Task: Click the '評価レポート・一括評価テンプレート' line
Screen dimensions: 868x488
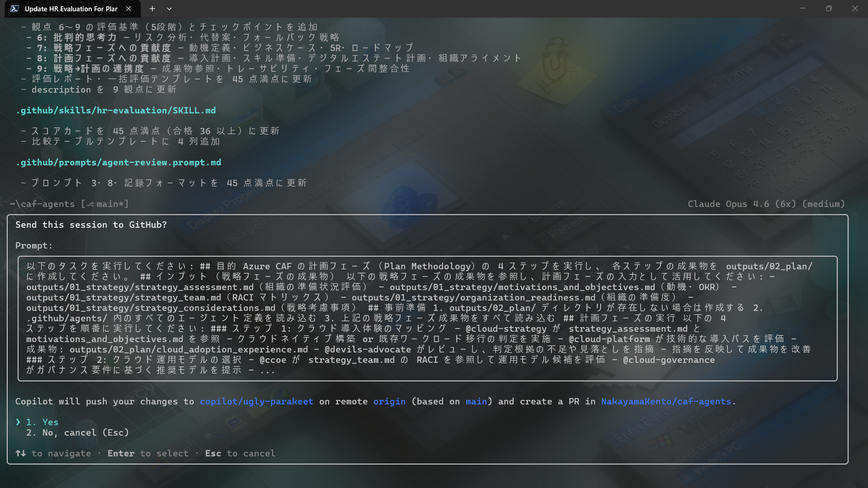Action: pyautogui.click(x=166, y=79)
